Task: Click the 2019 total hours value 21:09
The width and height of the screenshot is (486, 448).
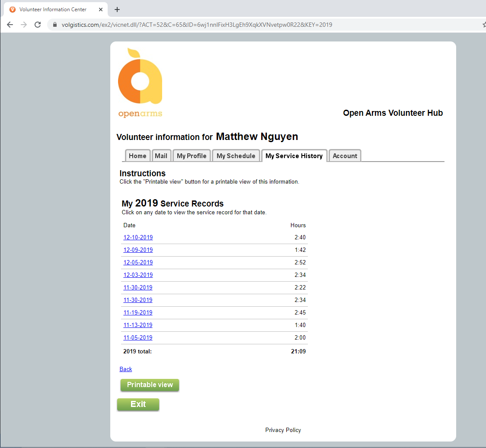Action: click(x=298, y=351)
